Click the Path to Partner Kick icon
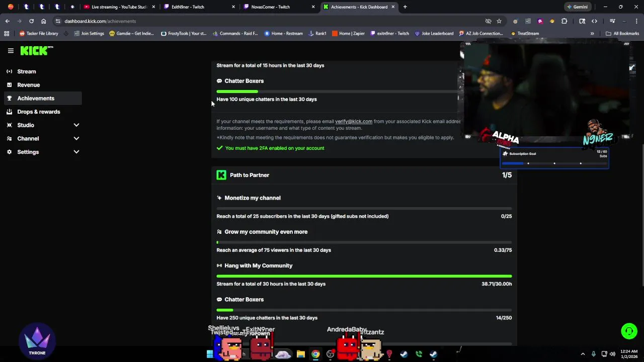 tap(221, 175)
